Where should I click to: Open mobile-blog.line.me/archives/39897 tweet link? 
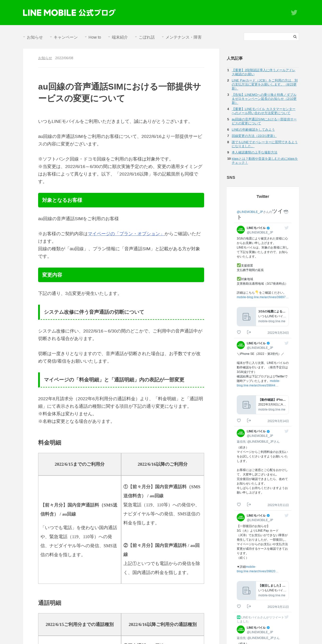coord(263,297)
